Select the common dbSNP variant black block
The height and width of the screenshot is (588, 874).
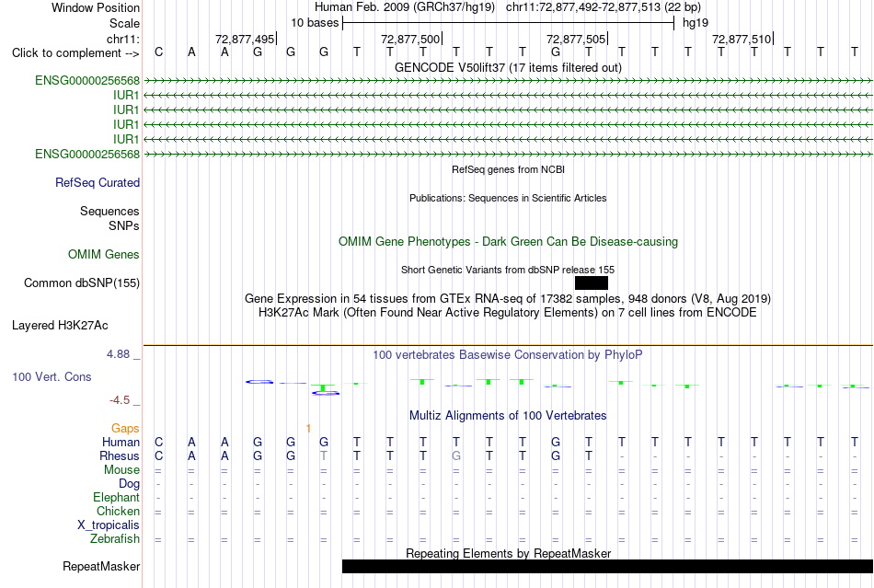pyautogui.click(x=592, y=283)
